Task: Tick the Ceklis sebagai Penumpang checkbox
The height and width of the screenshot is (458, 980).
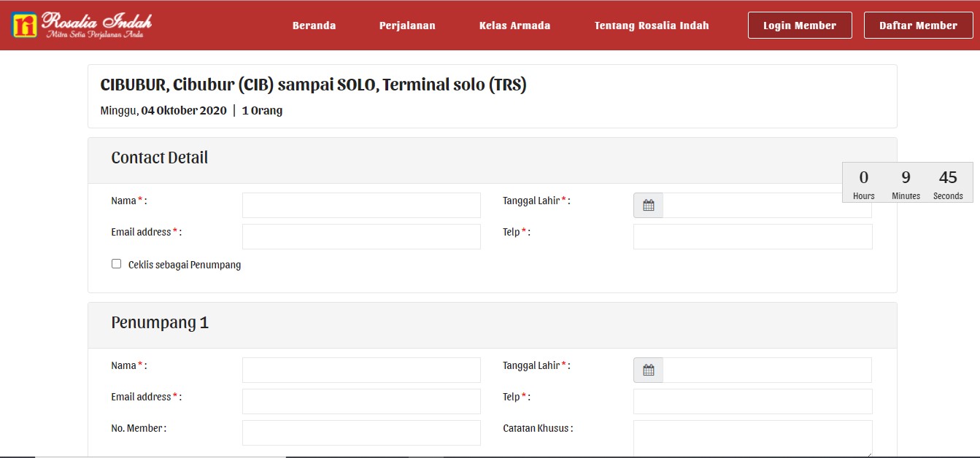Action: point(116,264)
